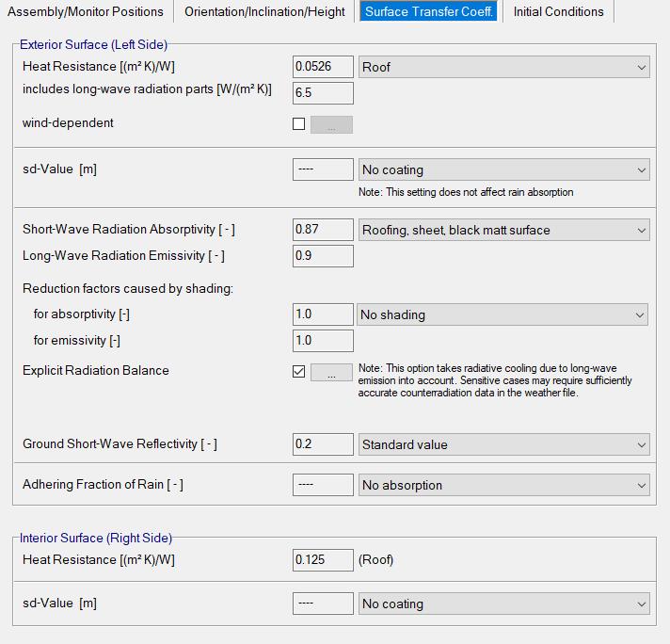The width and height of the screenshot is (670, 644).
Task: Click the Ground Short-Wave Reflectivity value field
Action: pyautogui.click(x=323, y=444)
